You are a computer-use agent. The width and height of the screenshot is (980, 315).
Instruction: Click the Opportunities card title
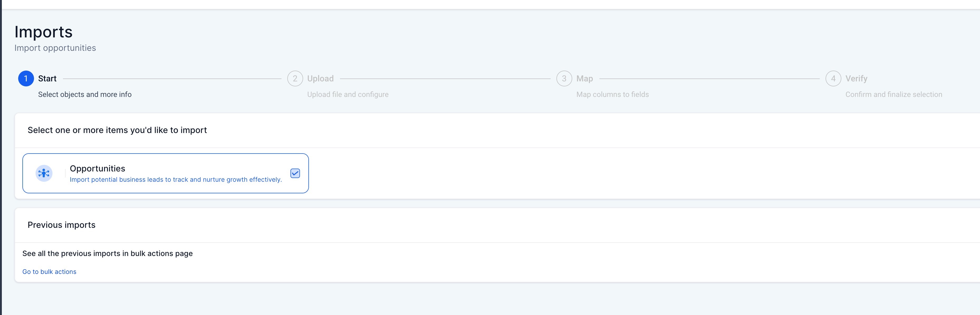pos(97,168)
